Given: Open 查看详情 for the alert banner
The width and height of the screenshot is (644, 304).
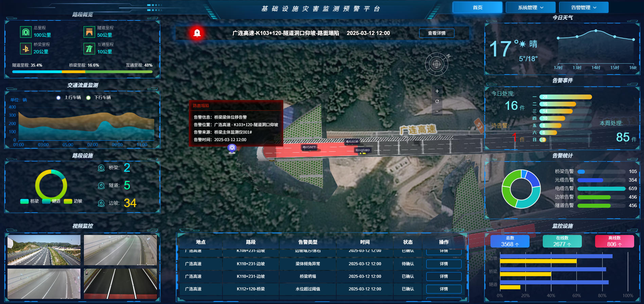Looking at the screenshot, I should click(x=436, y=33).
